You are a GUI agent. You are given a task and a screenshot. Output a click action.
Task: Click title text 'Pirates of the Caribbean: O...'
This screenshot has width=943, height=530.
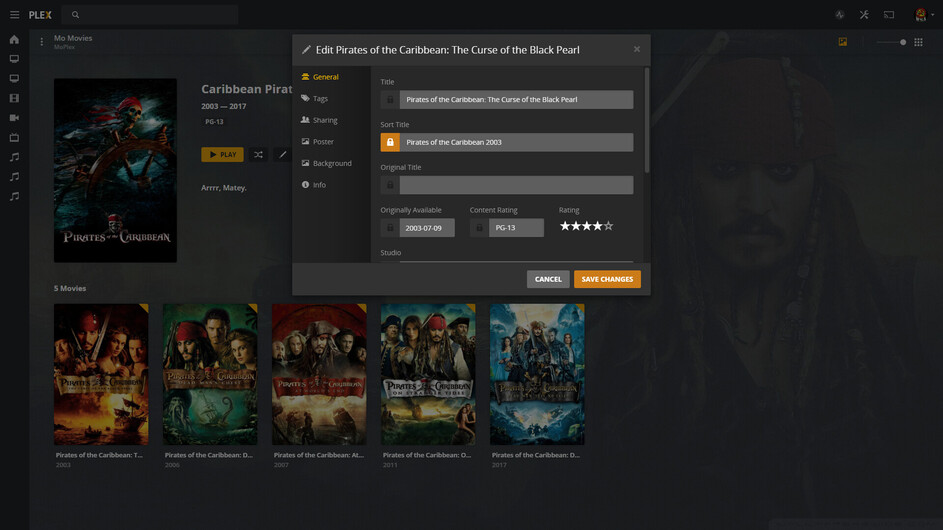427,455
